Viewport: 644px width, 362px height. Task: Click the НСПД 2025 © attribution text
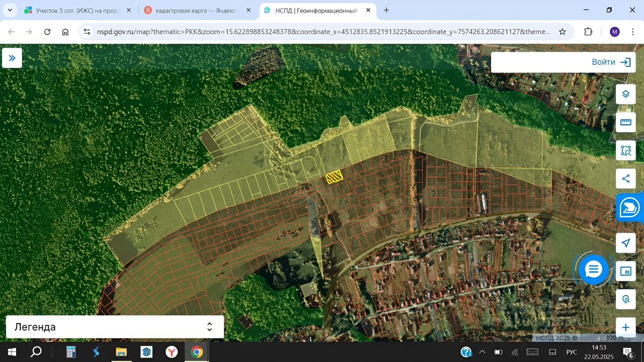point(556,338)
